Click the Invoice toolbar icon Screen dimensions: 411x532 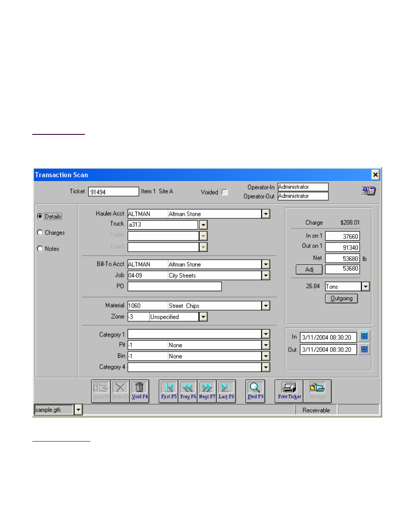point(318,391)
